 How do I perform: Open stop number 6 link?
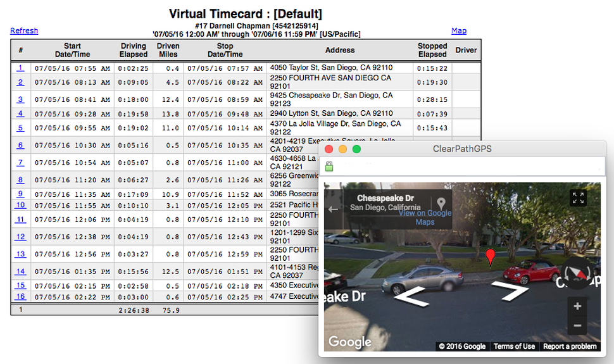(x=20, y=145)
